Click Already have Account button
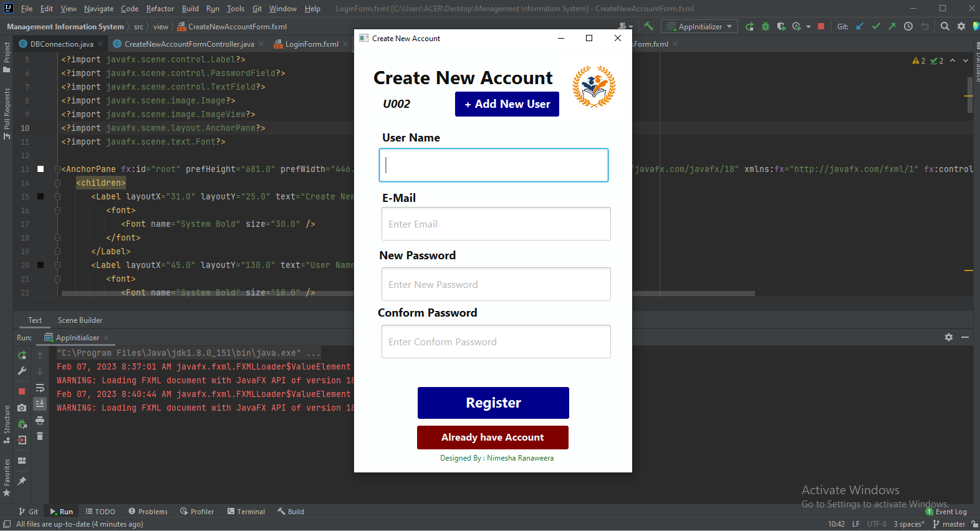 492,438
